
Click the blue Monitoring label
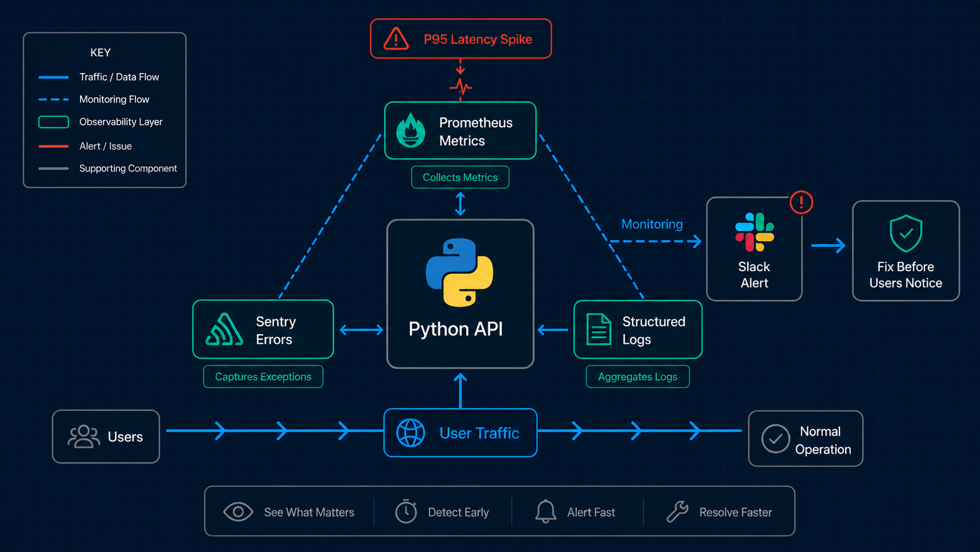coord(652,224)
